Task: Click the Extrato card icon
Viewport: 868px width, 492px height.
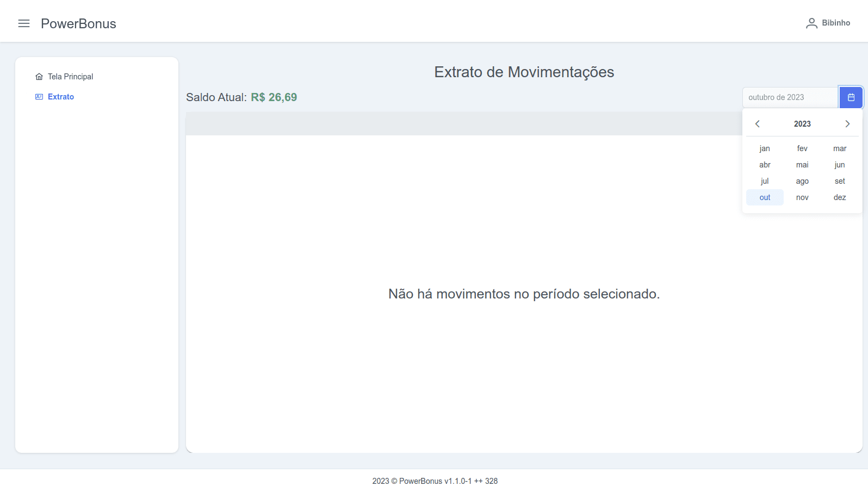Action: tap(39, 97)
